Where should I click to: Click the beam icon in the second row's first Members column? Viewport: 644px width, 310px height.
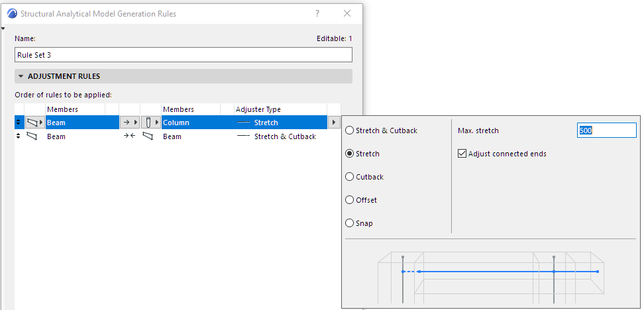point(31,136)
